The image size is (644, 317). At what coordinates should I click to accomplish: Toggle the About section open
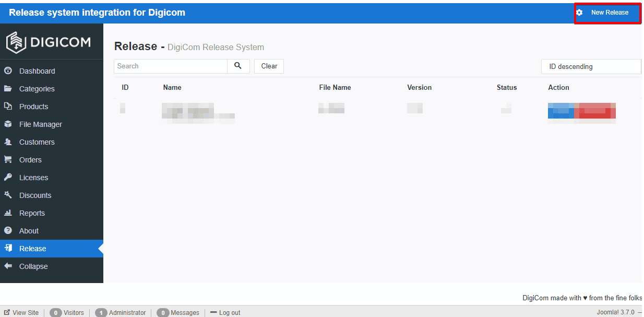click(29, 230)
